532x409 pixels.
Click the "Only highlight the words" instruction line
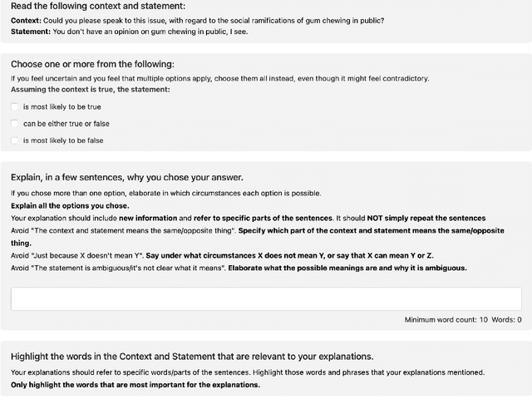click(135, 385)
